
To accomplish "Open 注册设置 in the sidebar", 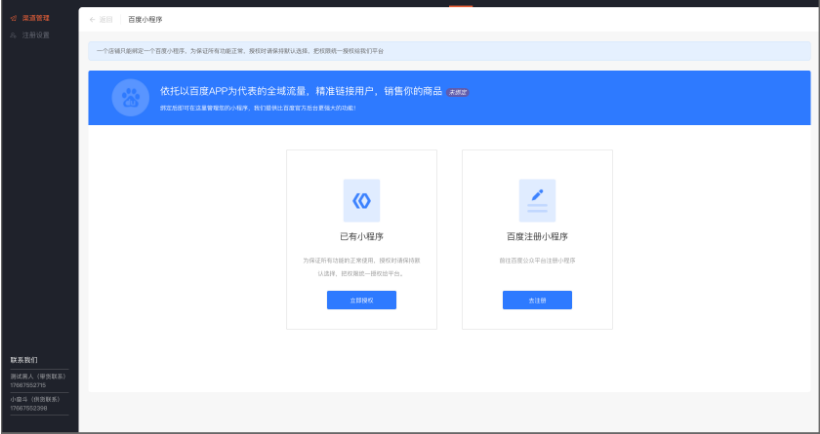I will click(36, 35).
